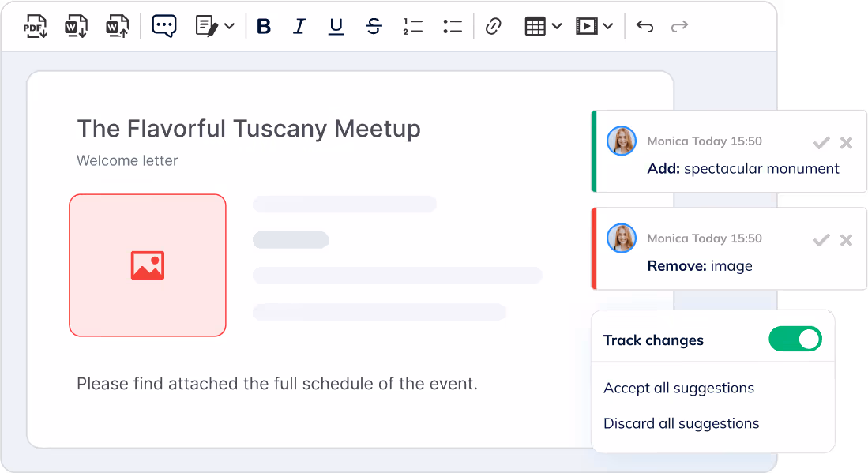
Task: Apply bold formatting
Action: coord(264,27)
